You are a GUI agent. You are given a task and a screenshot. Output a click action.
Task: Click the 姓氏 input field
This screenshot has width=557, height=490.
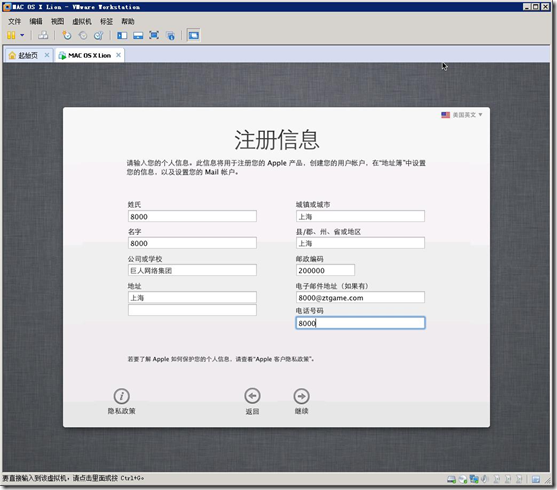pos(192,216)
